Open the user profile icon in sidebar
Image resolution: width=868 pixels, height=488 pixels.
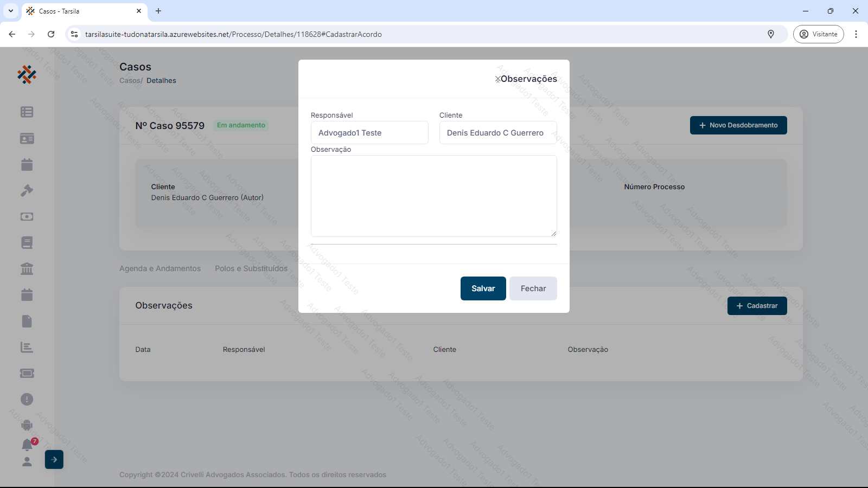(x=27, y=461)
